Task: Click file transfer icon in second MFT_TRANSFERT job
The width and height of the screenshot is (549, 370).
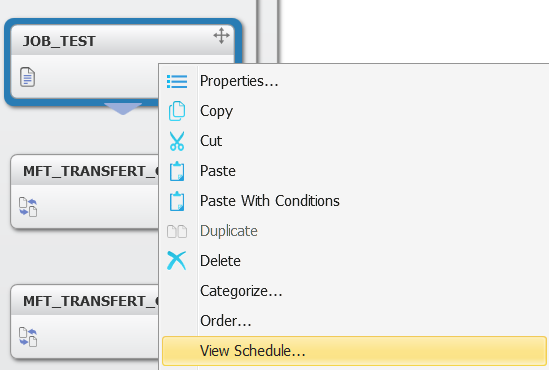Action: (x=28, y=337)
